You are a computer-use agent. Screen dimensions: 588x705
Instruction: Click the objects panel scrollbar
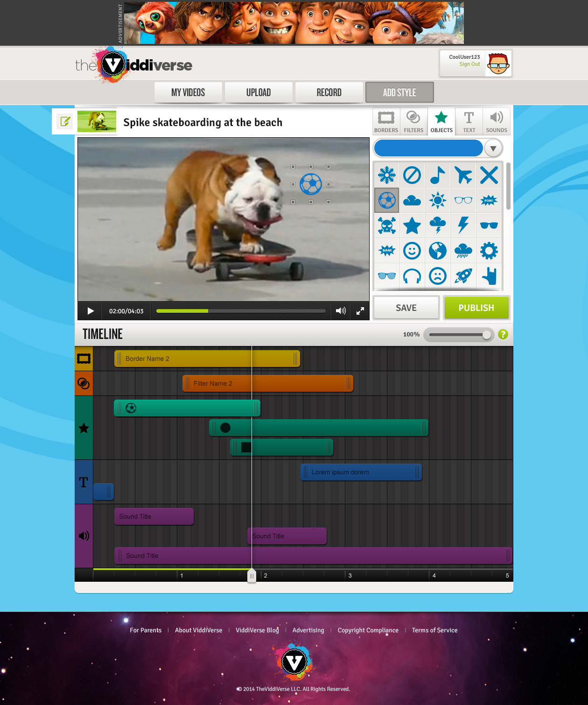pos(508,186)
